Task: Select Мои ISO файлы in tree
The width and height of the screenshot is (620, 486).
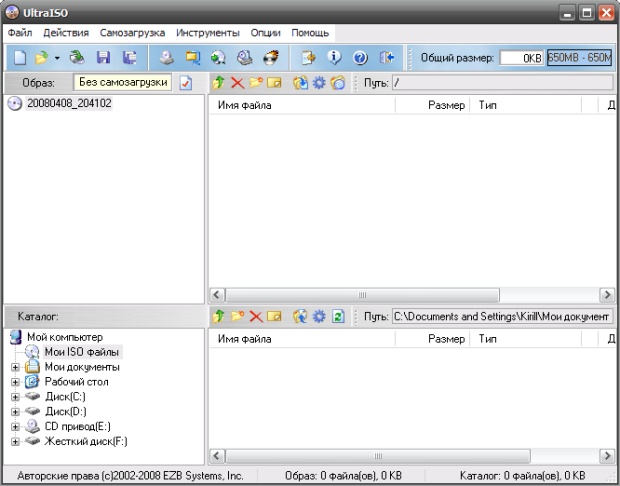Action: point(82,352)
